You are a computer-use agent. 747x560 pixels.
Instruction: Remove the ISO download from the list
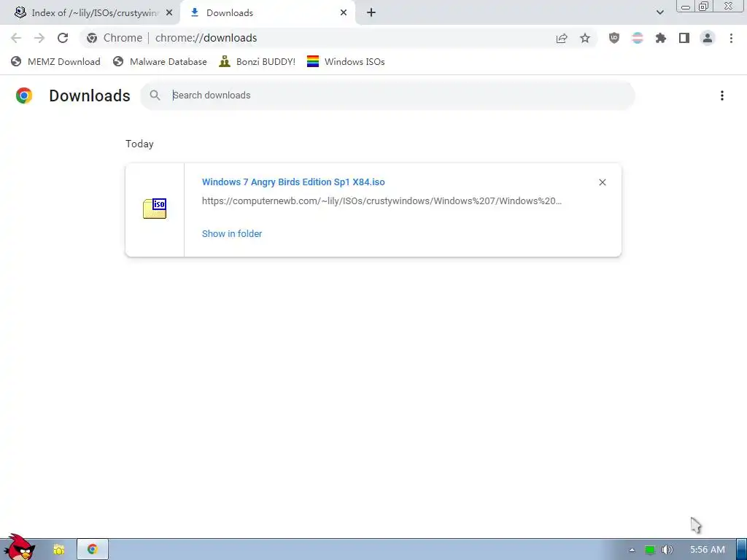click(602, 182)
